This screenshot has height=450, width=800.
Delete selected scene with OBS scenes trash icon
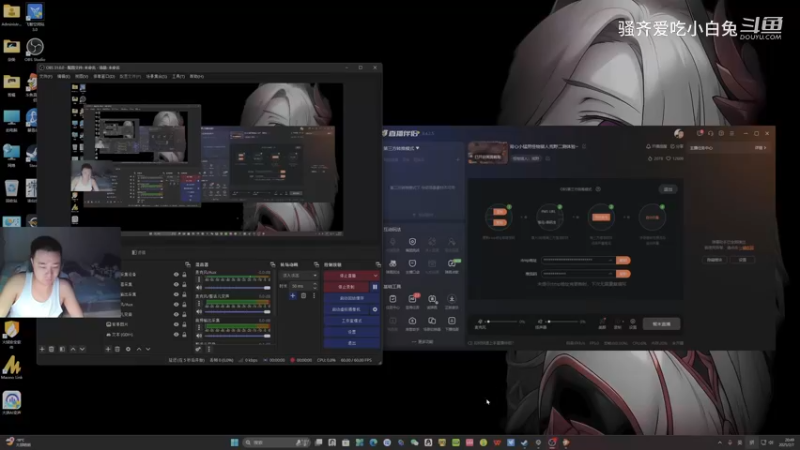[52, 349]
